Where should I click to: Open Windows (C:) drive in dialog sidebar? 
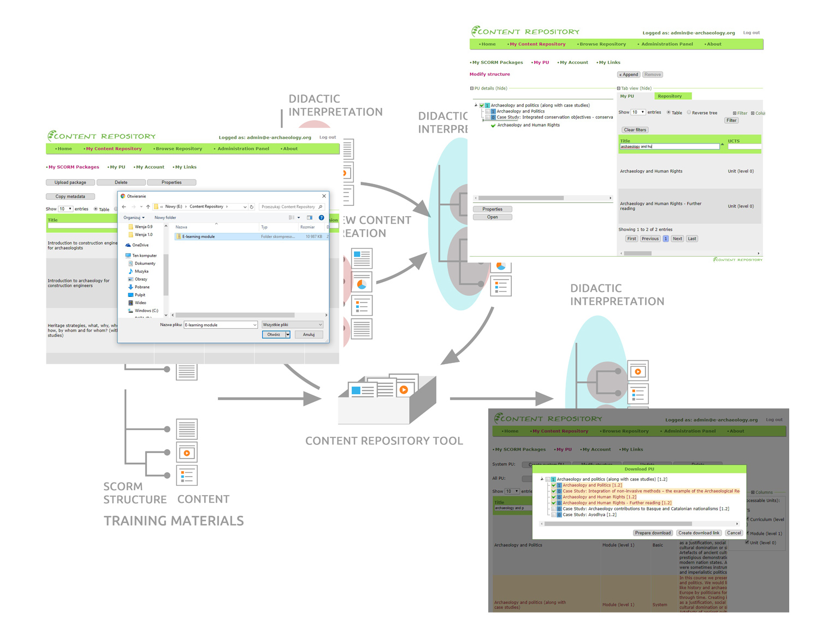click(x=143, y=311)
